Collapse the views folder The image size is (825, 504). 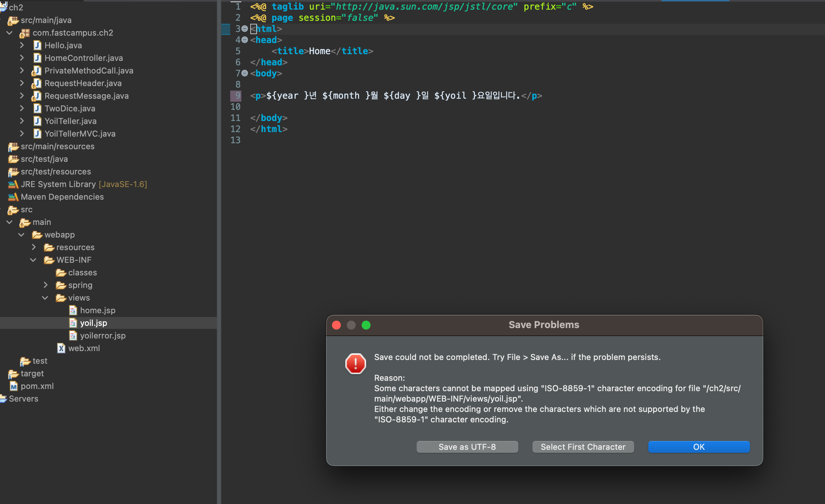pyautogui.click(x=45, y=298)
